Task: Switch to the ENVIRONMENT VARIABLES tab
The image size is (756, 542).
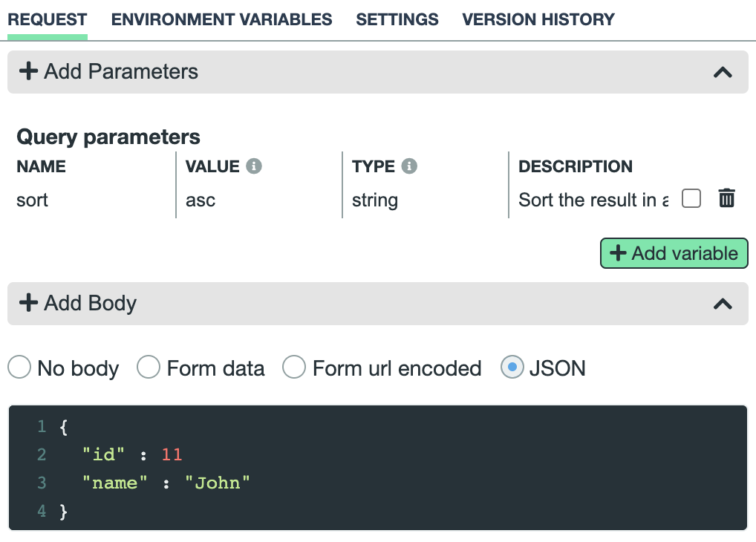Action: (221, 19)
